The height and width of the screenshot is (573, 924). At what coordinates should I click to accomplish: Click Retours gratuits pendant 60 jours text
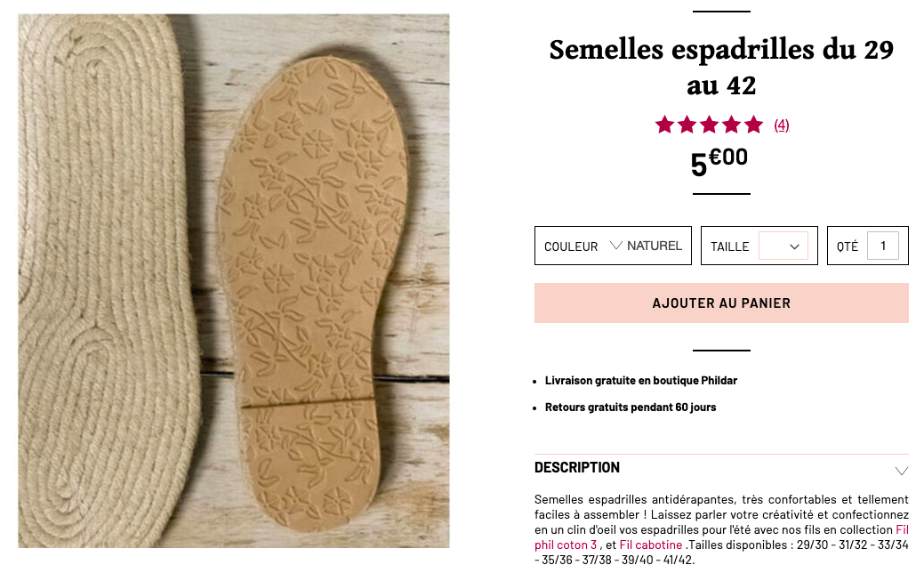[630, 408]
